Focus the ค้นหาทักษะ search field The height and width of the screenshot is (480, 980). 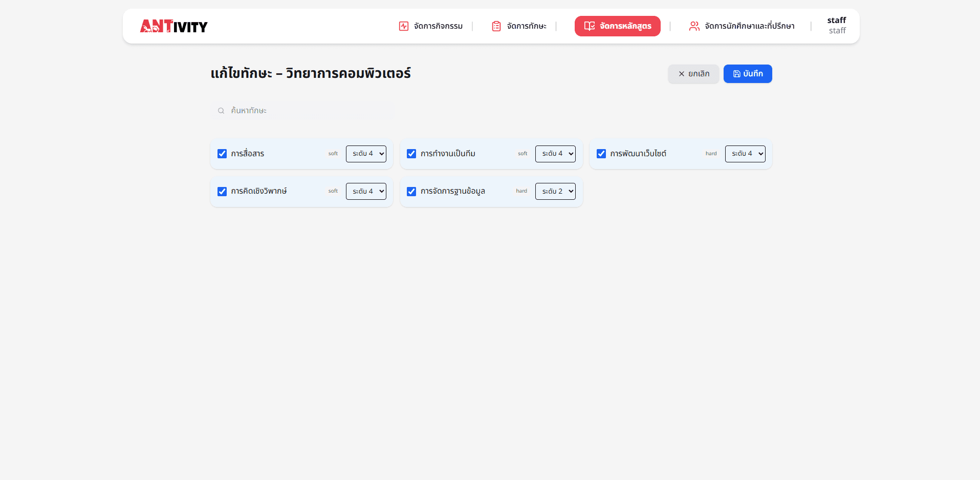coord(307,111)
